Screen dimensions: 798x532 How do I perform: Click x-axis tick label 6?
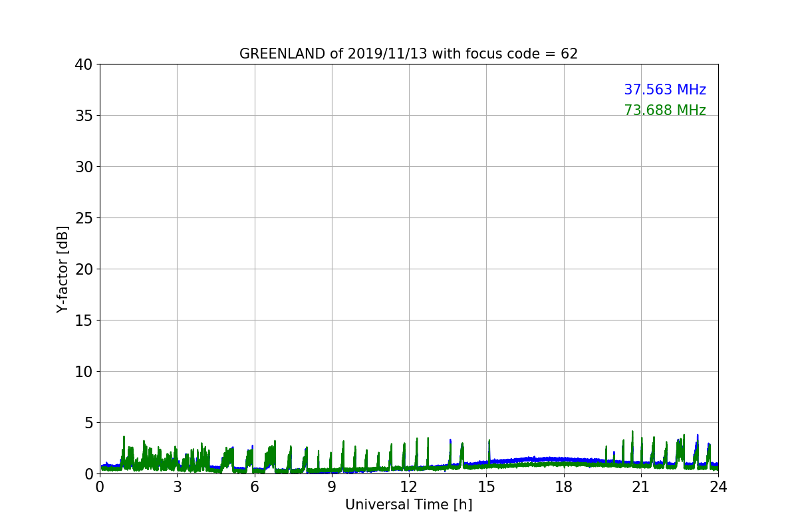[x=255, y=487]
